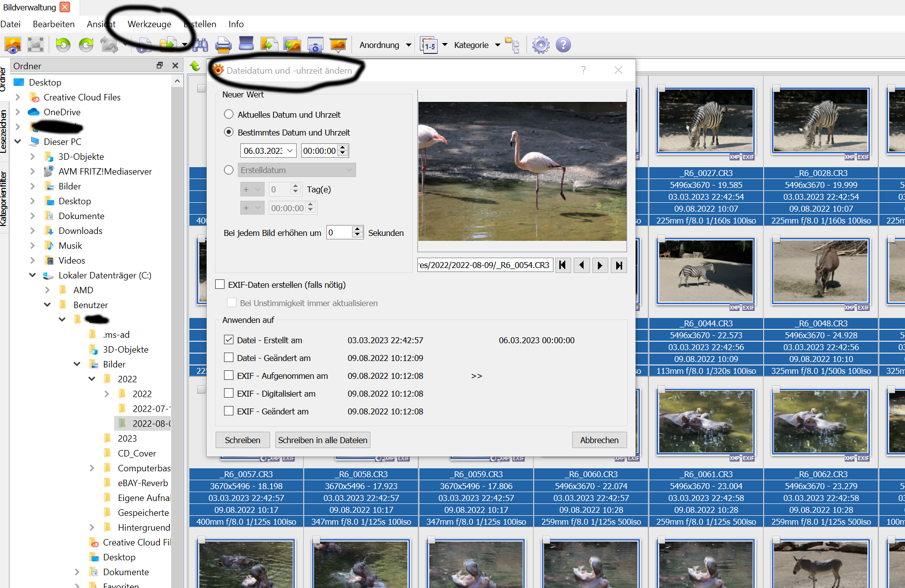905x588 pixels.
Task: Click the printer icon in the toolbar
Action: [224, 45]
